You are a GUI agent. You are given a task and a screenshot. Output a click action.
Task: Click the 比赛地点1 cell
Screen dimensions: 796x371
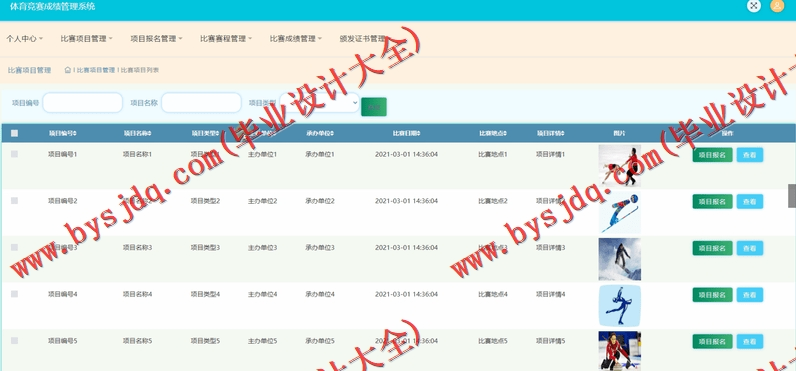click(492, 154)
